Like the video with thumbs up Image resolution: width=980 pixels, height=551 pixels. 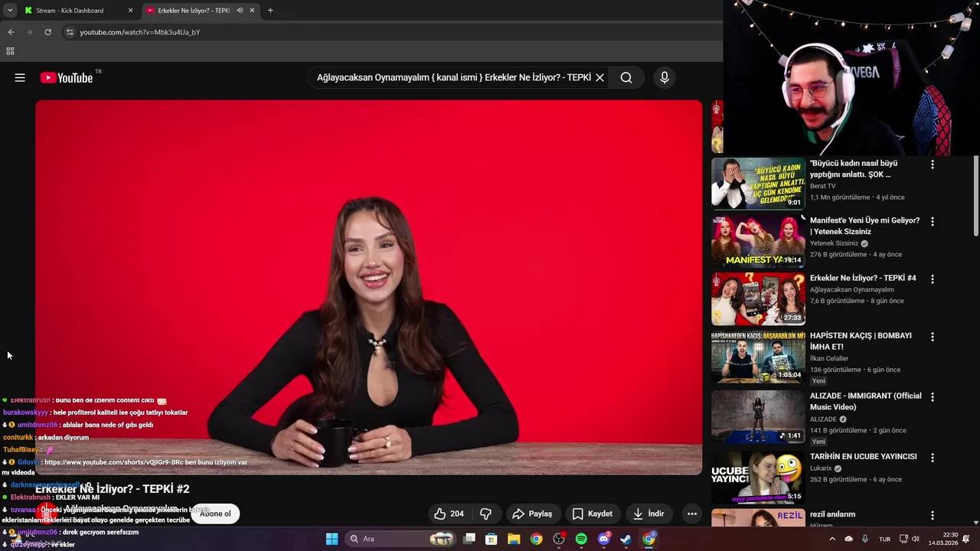pos(449,514)
